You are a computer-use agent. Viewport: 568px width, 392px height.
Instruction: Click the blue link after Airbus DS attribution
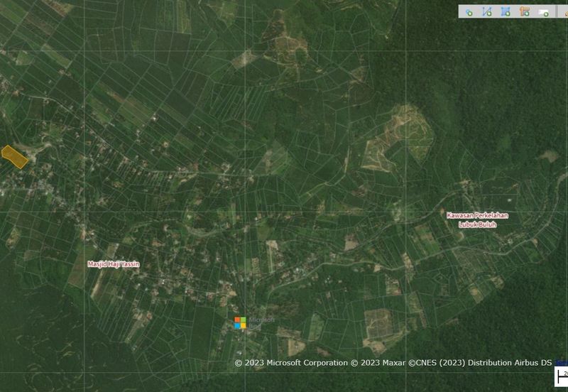[560, 363]
